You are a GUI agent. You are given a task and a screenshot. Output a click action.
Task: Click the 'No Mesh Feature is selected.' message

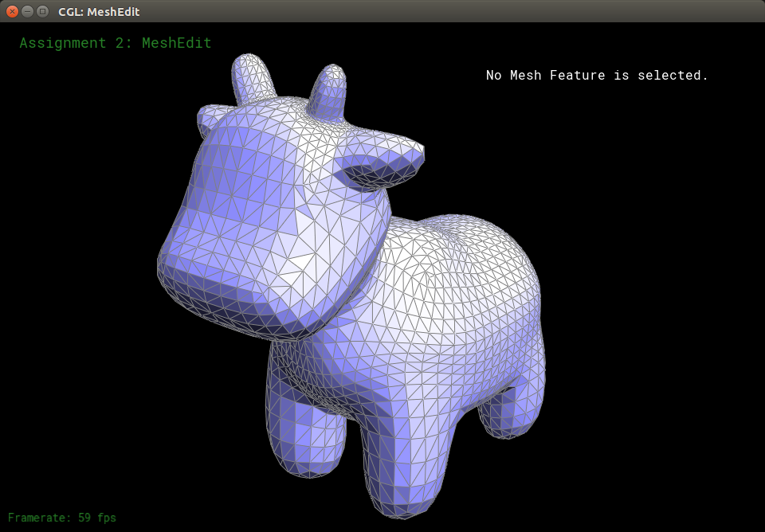tap(597, 76)
